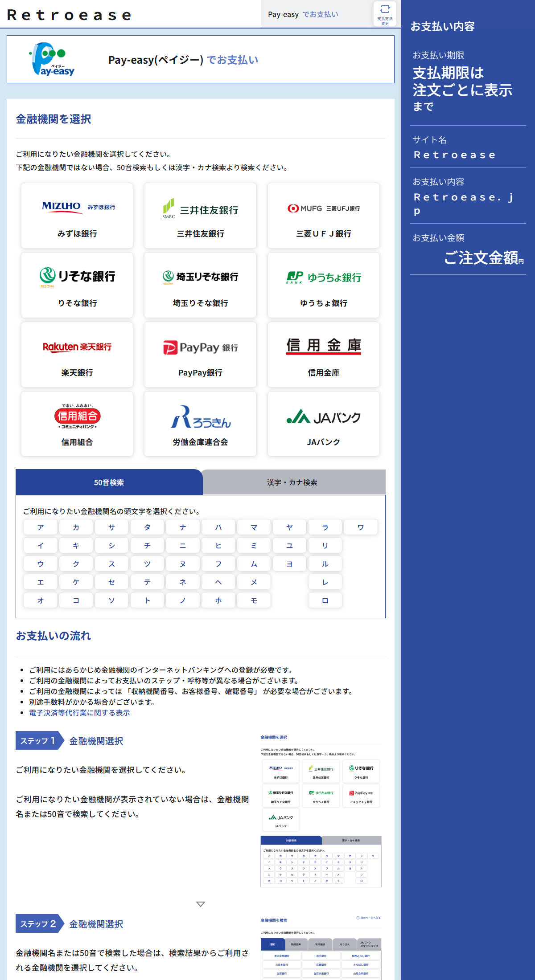
Task: Click the kana button ナ
Action: (x=183, y=527)
